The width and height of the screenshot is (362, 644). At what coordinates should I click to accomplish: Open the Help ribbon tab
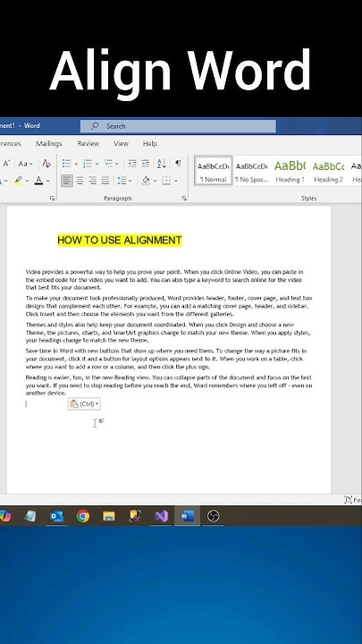[150, 143]
